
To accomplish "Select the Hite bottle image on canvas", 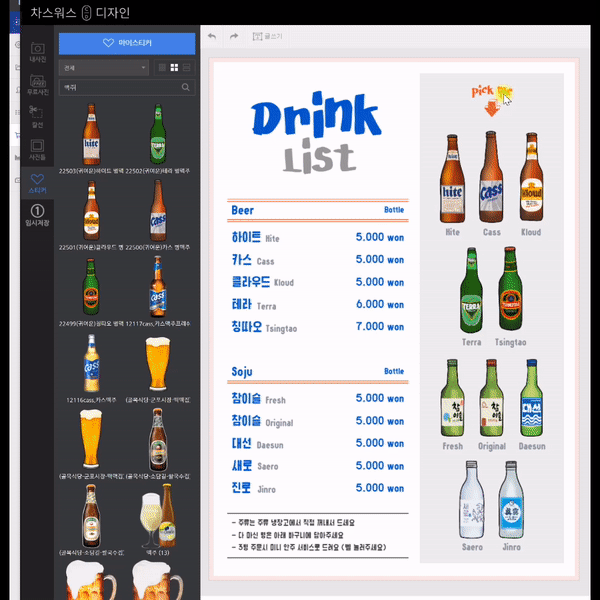I will pos(452,178).
